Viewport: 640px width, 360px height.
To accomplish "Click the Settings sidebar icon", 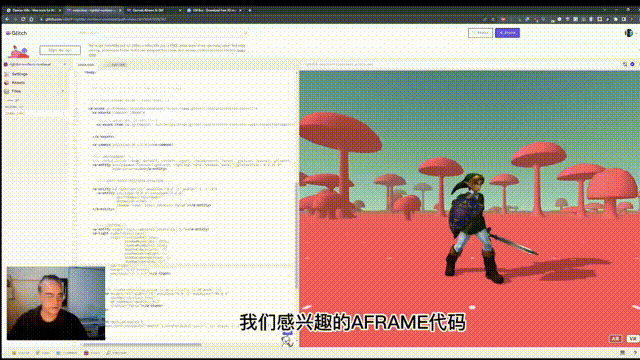I will (7, 74).
